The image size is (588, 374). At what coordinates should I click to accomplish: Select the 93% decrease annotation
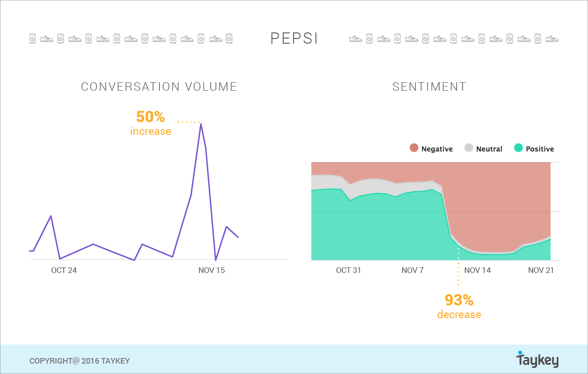coord(459,306)
